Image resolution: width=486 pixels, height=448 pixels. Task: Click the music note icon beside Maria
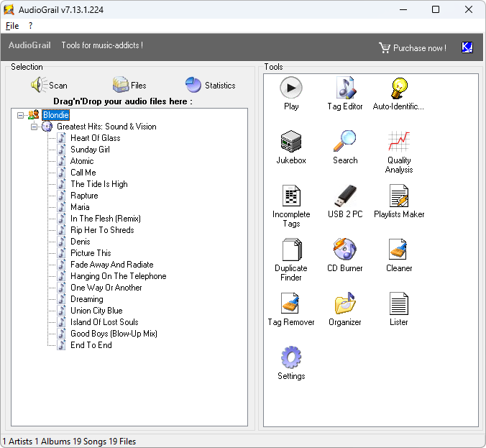[x=62, y=207]
